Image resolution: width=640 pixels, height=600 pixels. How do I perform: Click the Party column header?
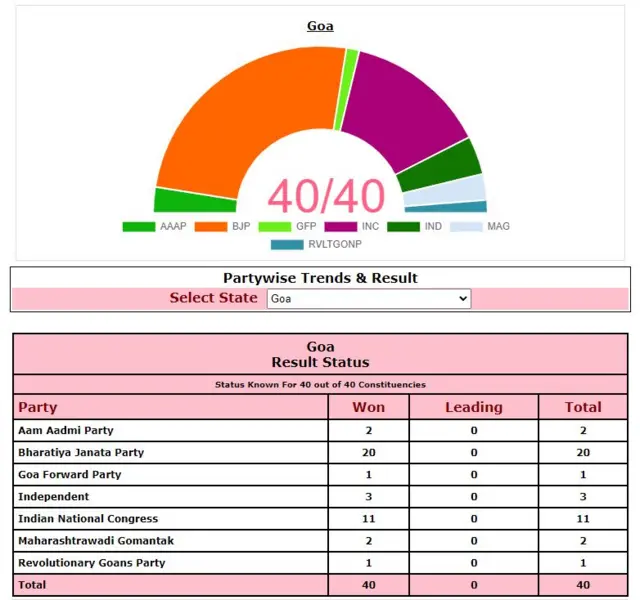point(38,407)
